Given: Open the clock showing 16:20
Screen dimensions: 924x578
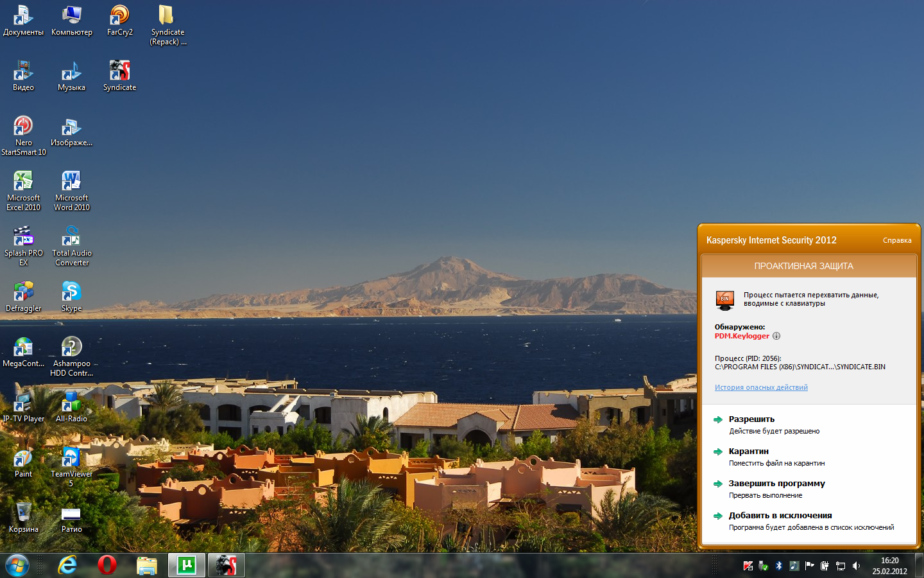Looking at the screenshot, I should pos(889,566).
